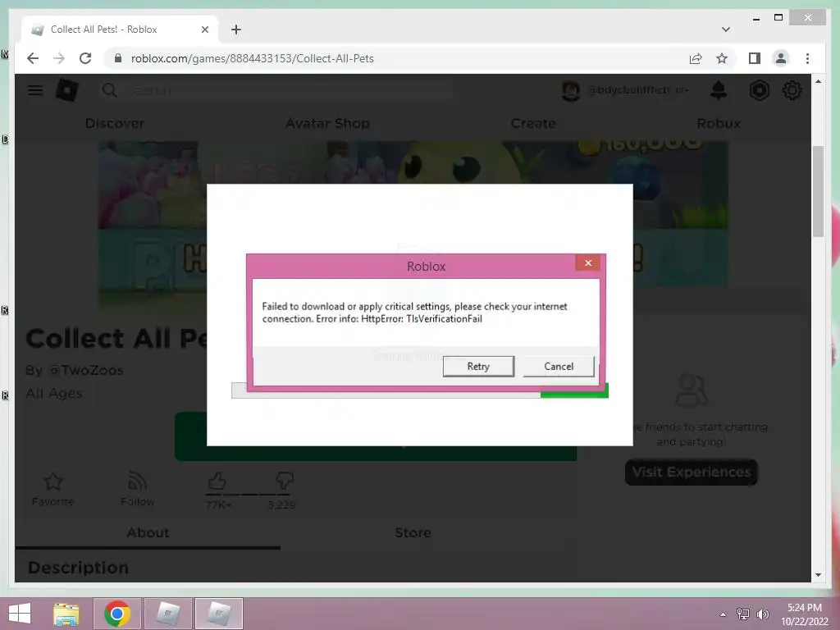Click the first Roblox taskbar icon
Image resolution: width=840 pixels, height=630 pixels.
(168, 614)
